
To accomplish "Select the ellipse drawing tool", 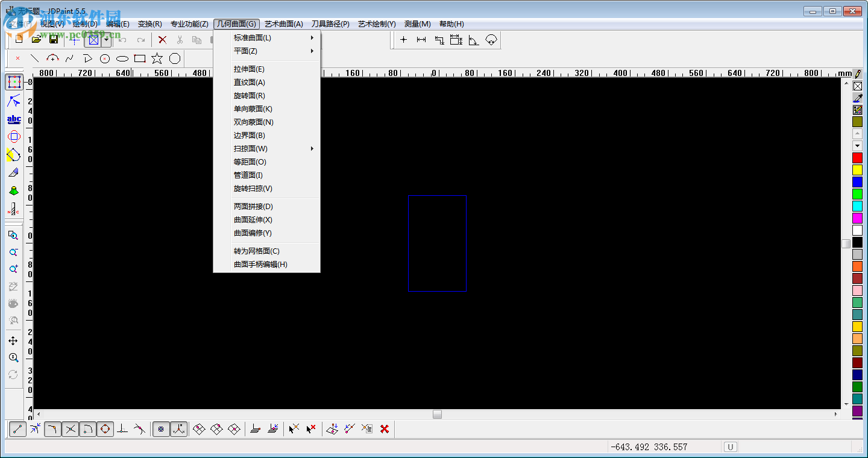I will click(x=122, y=58).
